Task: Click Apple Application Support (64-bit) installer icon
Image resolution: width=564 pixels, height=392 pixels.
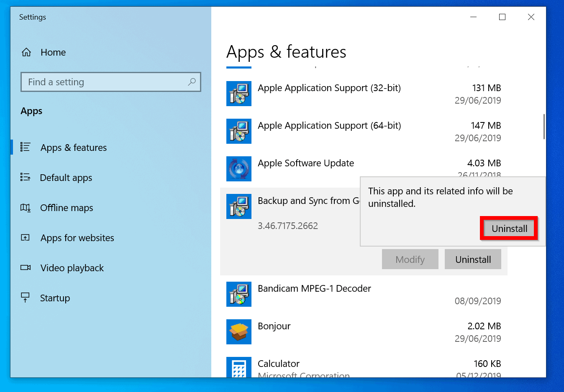Action: click(x=239, y=131)
